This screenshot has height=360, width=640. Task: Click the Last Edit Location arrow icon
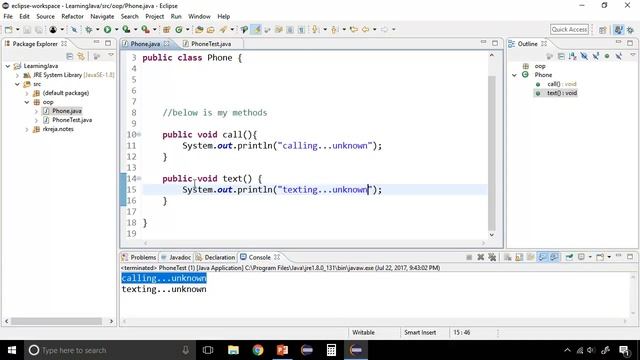(353, 29)
